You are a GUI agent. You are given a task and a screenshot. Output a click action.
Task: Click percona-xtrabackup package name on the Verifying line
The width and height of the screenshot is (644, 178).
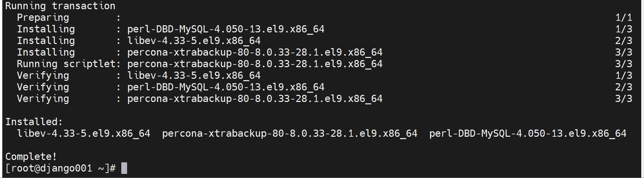point(255,99)
